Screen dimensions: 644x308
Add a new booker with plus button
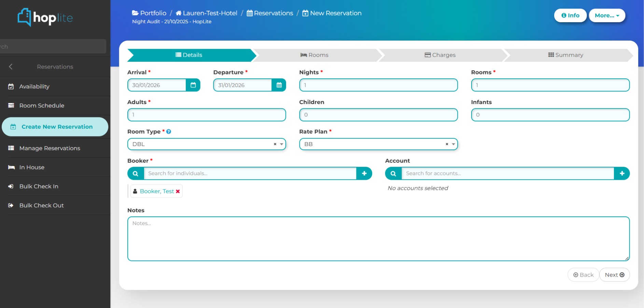point(364,174)
